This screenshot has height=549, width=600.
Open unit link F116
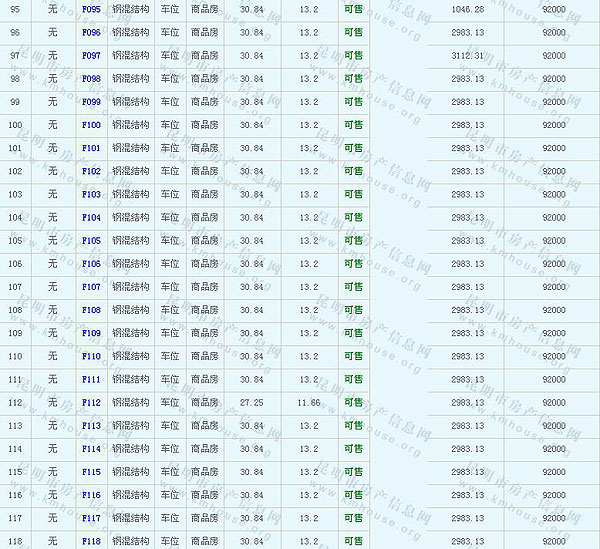tap(91, 495)
